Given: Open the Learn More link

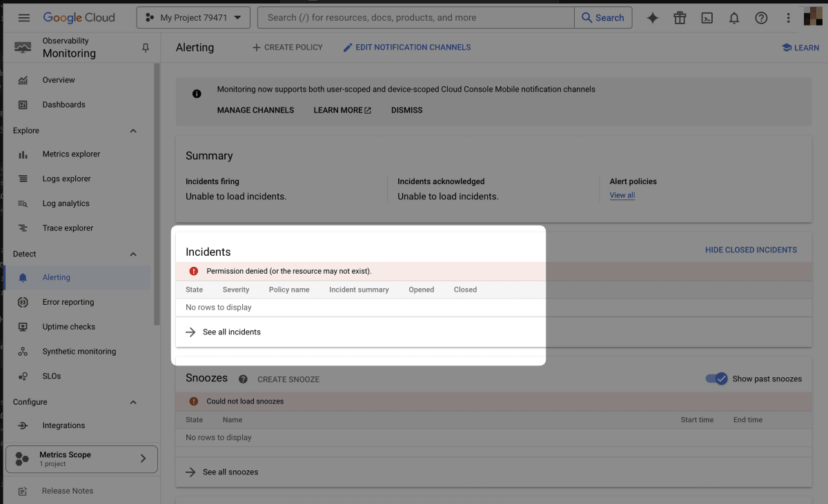Looking at the screenshot, I should click(x=342, y=110).
